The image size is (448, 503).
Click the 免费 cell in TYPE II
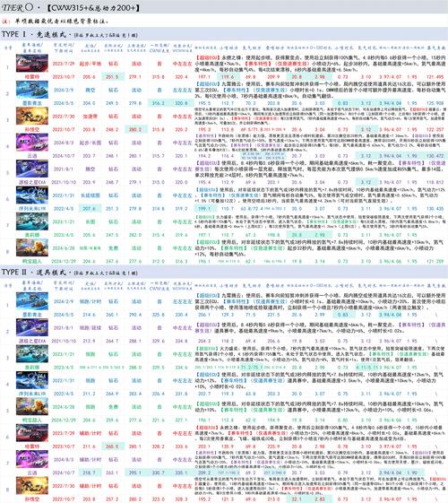pyautogui.click(x=113, y=406)
